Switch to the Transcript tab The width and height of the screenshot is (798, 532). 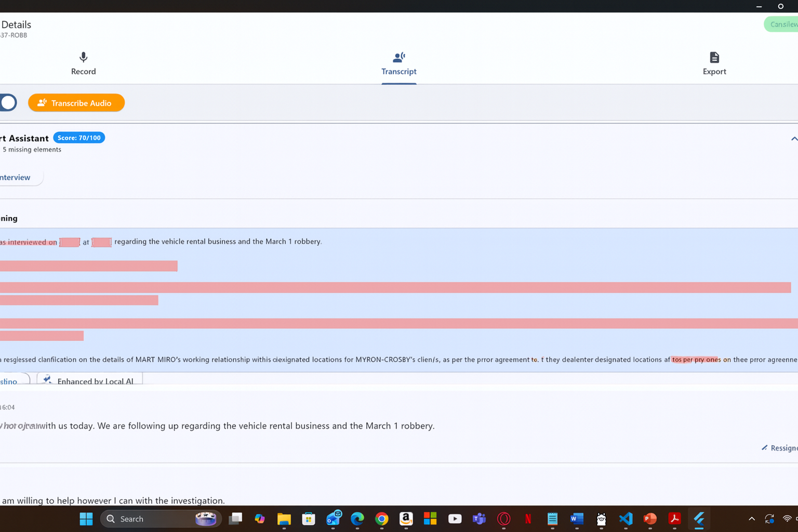[x=398, y=63]
